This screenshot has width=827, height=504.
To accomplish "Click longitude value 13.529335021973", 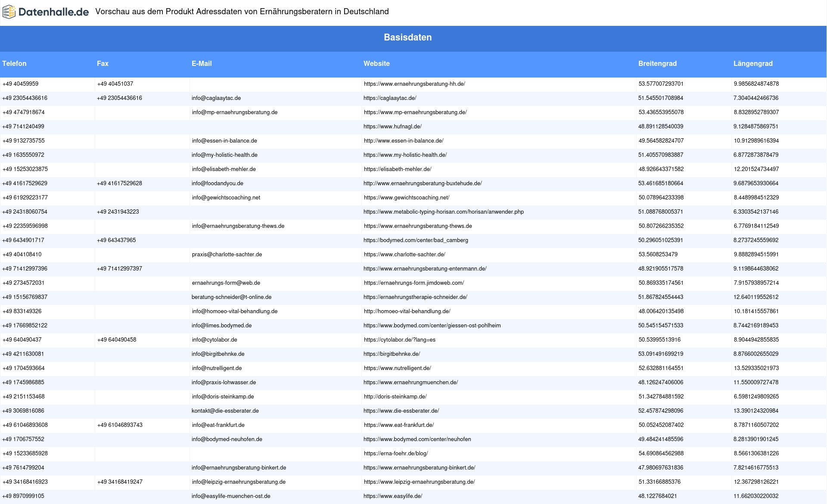I will click(756, 368).
